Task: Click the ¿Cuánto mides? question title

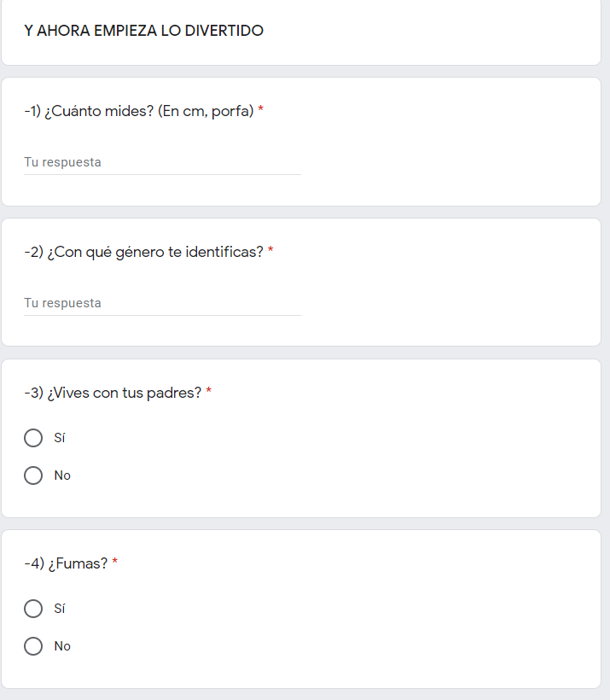Action: (x=139, y=111)
